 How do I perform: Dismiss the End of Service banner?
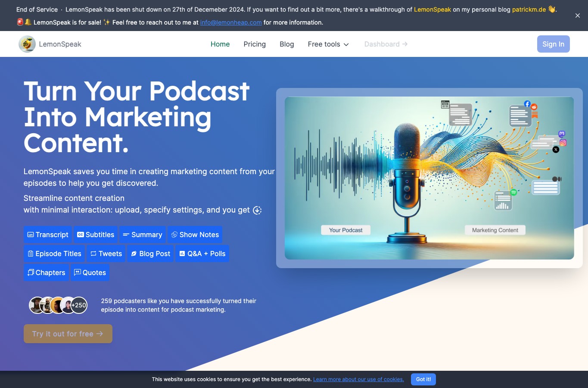tap(578, 16)
